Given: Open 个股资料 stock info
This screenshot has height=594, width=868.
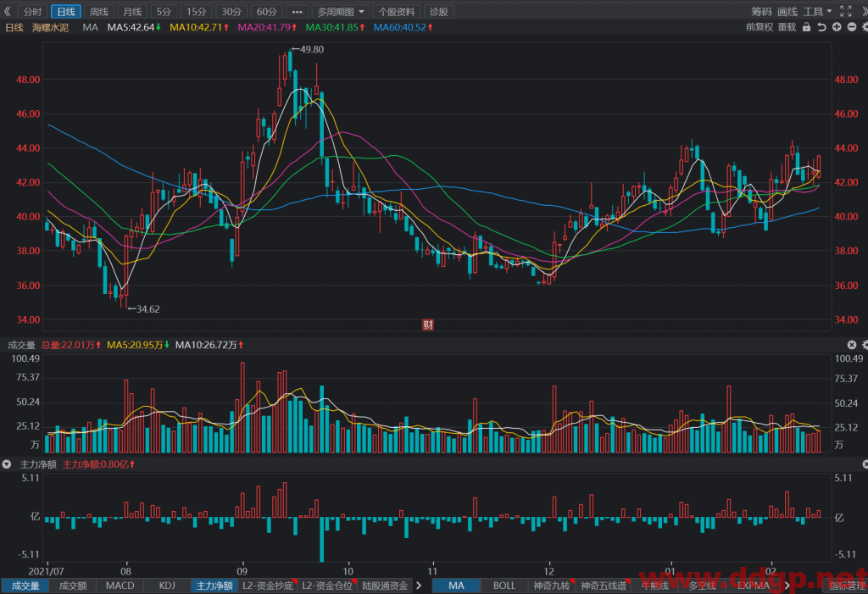Looking at the screenshot, I should 397,12.
